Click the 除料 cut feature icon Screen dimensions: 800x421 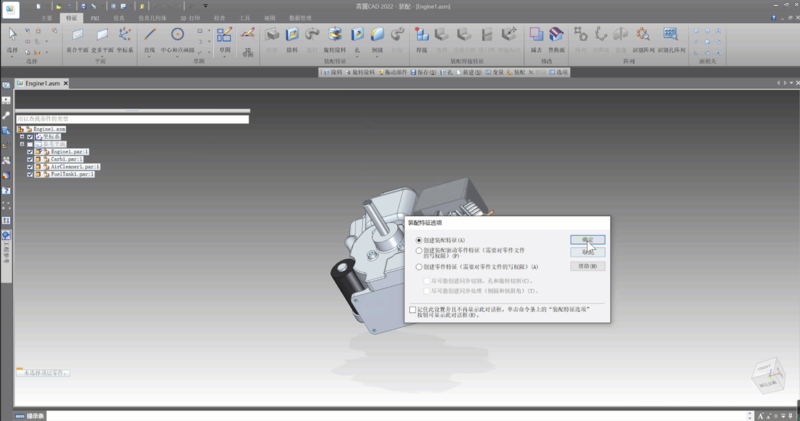pos(292,37)
